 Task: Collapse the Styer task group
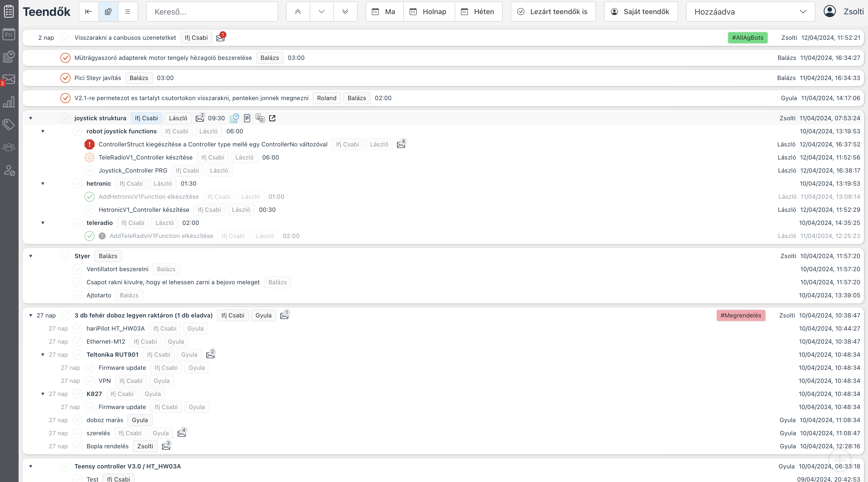tap(31, 256)
